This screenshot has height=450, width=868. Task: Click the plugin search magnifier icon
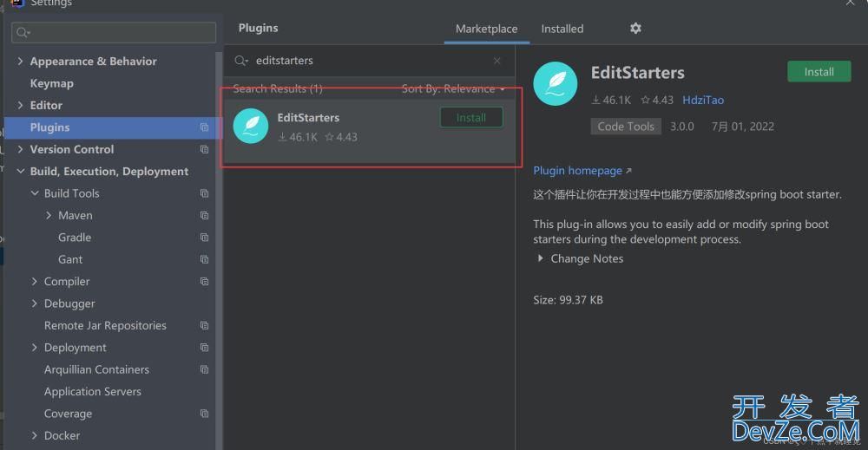[240, 60]
